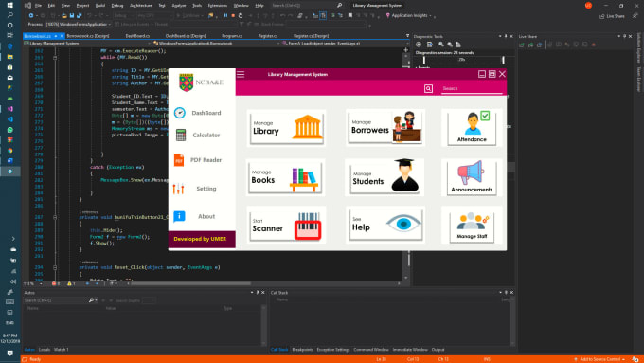
Task: Open the Announcements tile
Action: pos(472,177)
